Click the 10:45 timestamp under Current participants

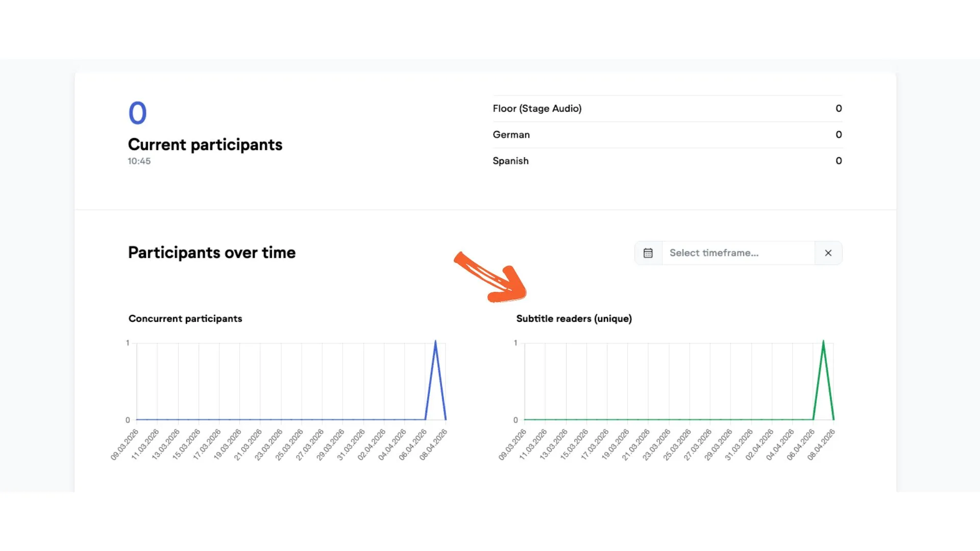[139, 161]
